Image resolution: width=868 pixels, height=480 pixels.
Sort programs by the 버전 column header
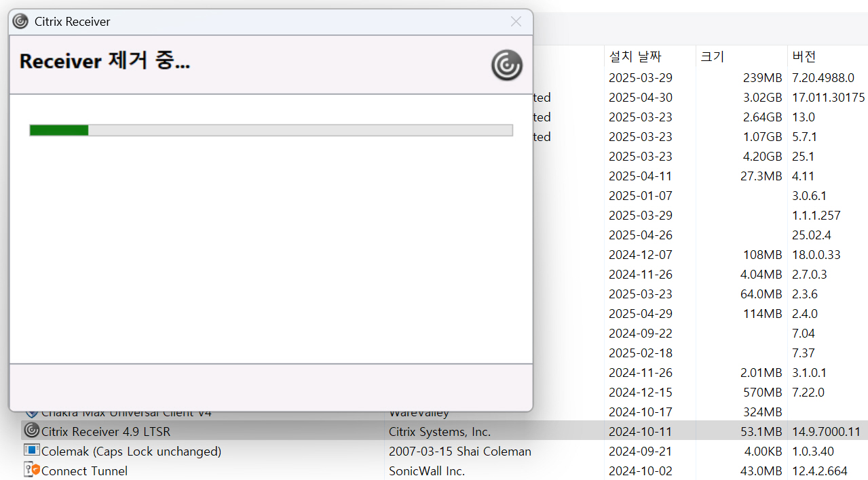coord(804,56)
